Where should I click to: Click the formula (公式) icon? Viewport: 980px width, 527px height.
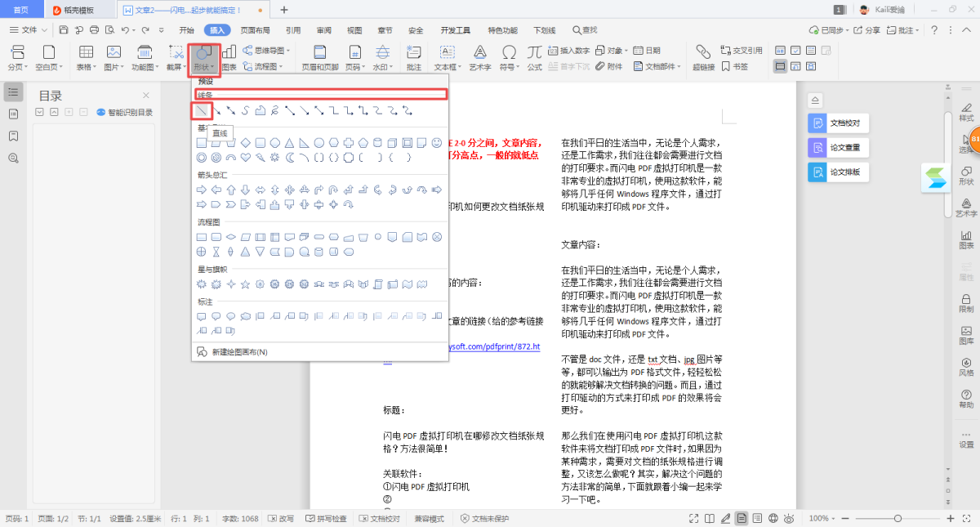pyautogui.click(x=534, y=57)
